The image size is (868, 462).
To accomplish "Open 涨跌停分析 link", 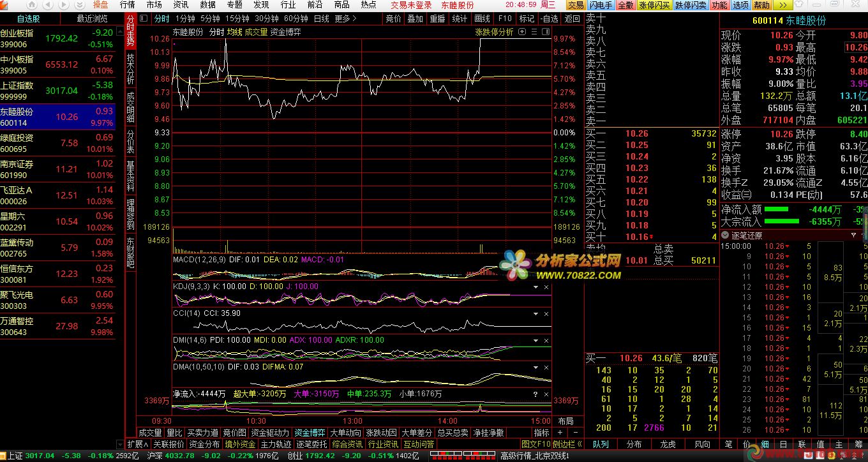I will [x=494, y=32].
